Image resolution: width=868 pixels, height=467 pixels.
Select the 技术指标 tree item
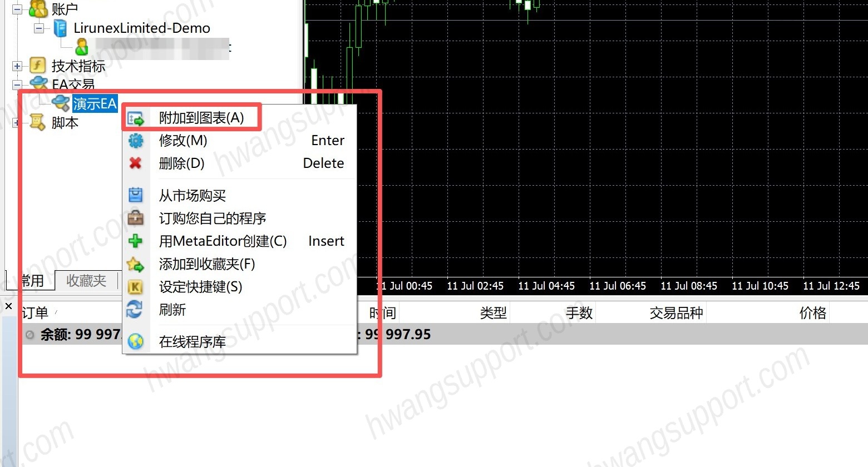tap(78, 66)
